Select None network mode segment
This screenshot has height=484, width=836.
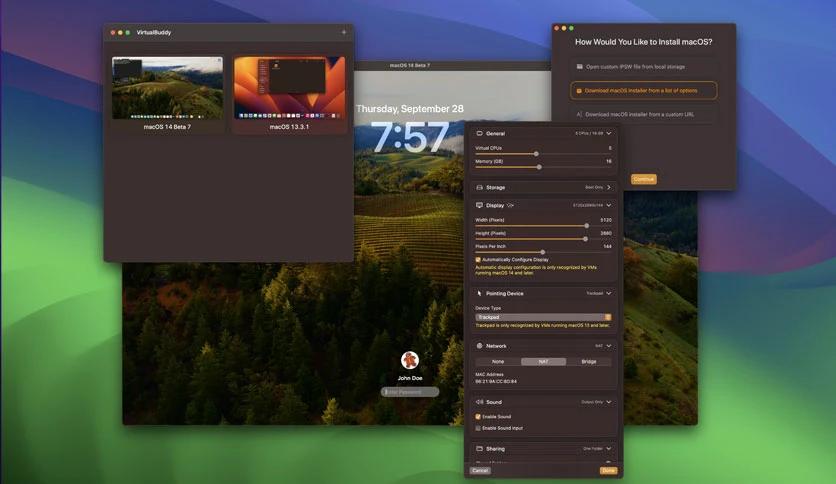point(498,361)
